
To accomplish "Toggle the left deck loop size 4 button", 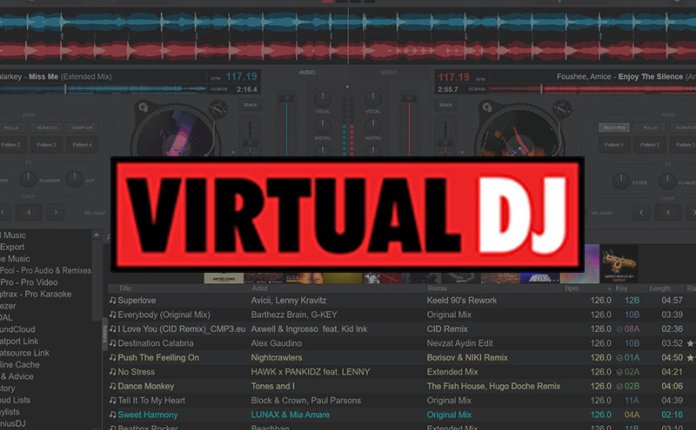I will tap(29, 213).
